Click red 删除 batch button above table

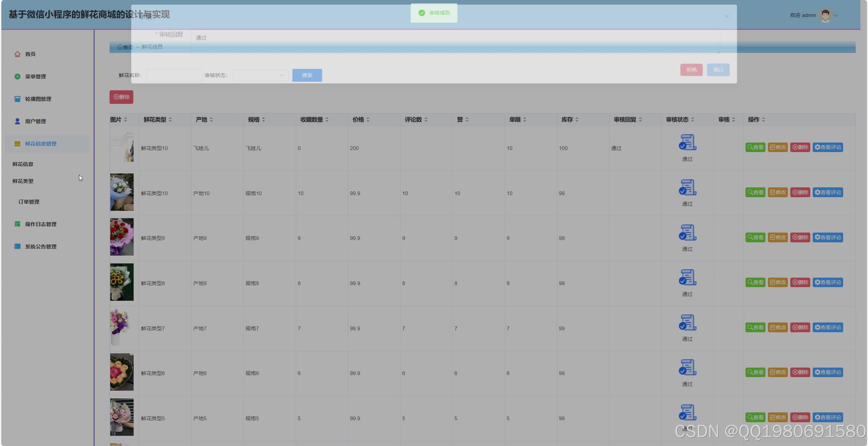click(x=121, y=97)
